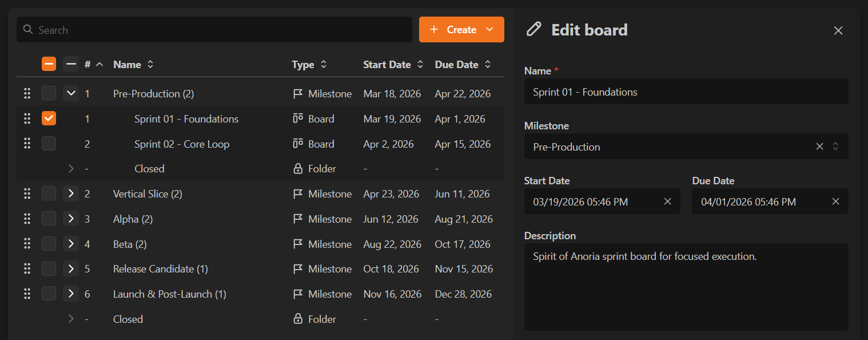Click the Board icon for Sprint 02 row

(x=297, y=144)
